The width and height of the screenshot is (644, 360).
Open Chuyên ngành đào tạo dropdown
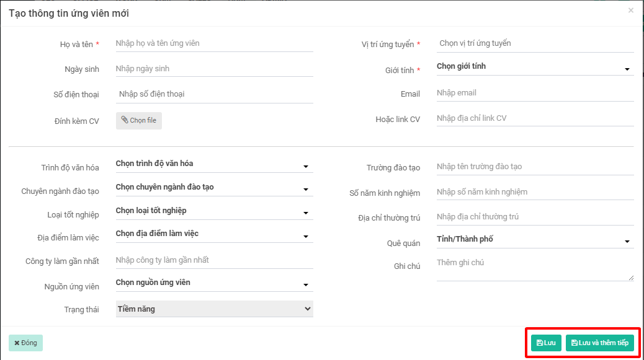(x=214, y=187)
